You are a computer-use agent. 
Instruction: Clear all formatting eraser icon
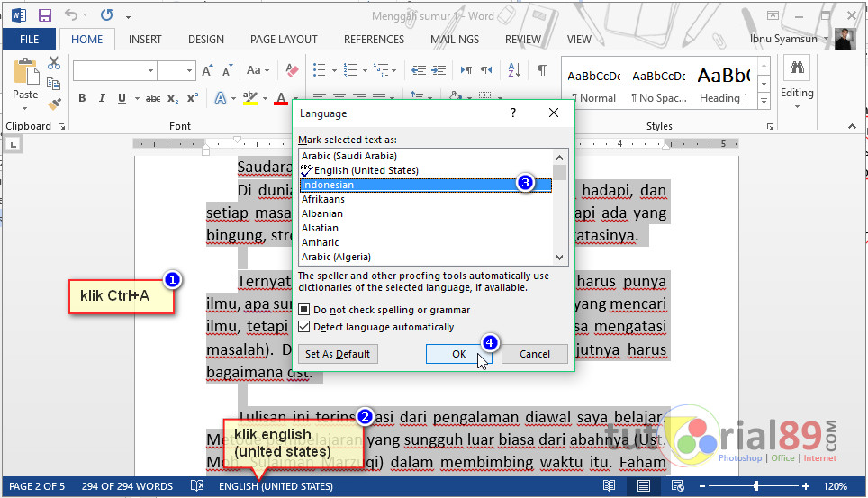pos(292,70)
